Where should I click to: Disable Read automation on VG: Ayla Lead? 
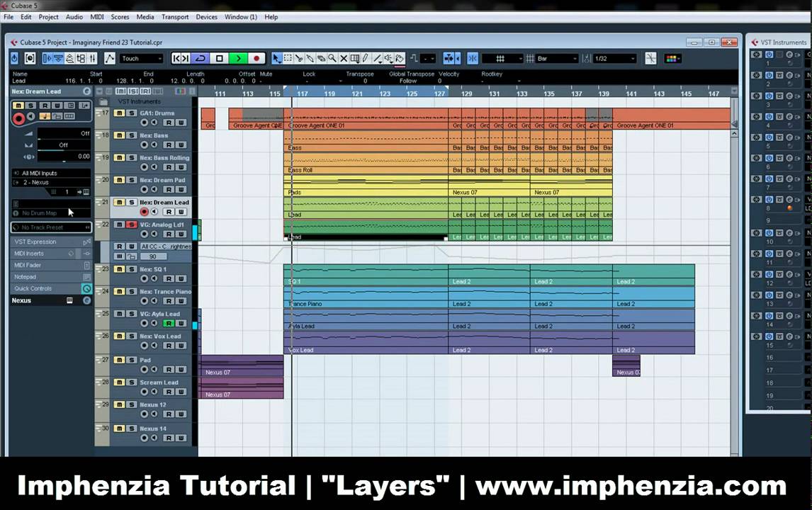pos(169,324)
